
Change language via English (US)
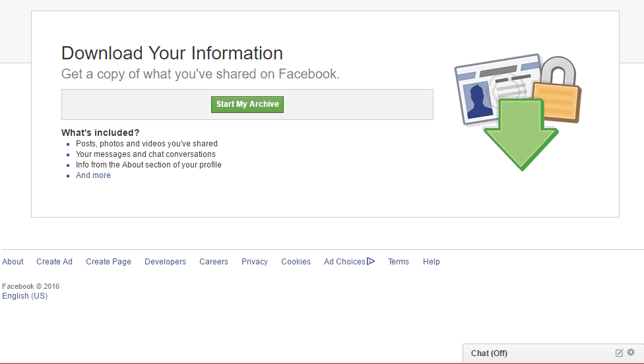click(25, 296)
